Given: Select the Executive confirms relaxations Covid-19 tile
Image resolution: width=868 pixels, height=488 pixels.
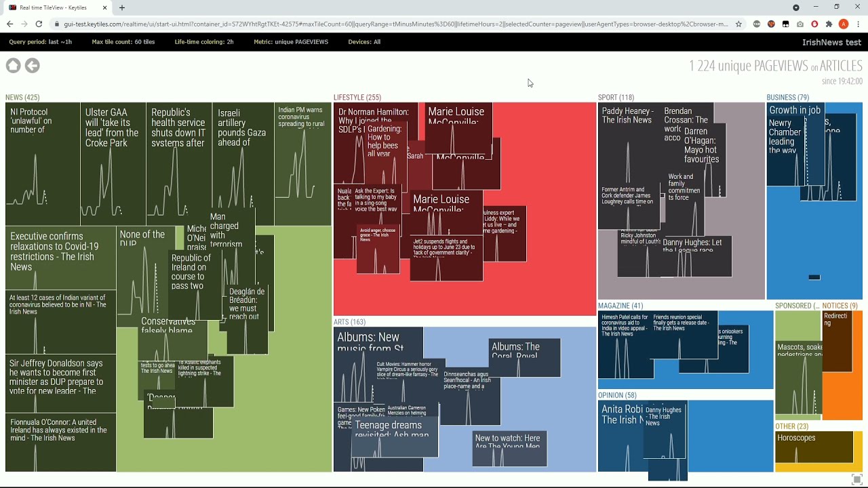Looking at the screenshot, I should tap(60, 258).
